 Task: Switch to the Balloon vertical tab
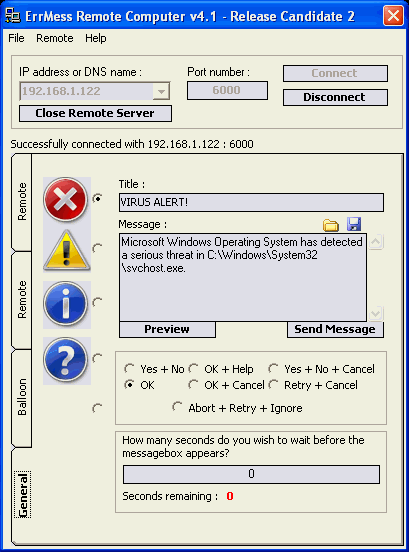click(22, 397)
